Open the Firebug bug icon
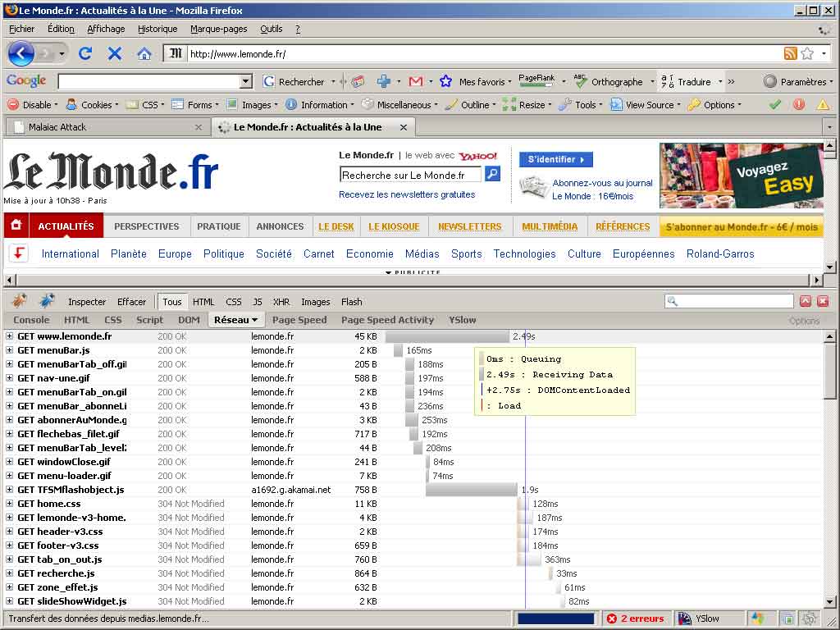This screenshot has height=630, width=840. [20, 301]
